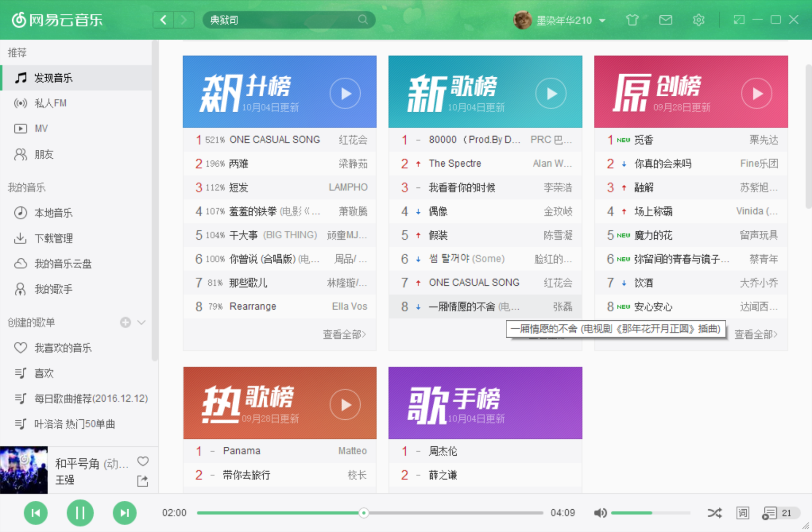This screenshot has height=532, width=812.
Task: Click the search magnifier icon
Action: click(363, 20)
